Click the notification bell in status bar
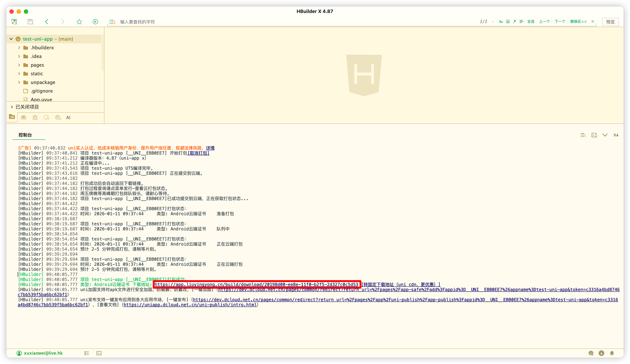Image resolution: width=630 pixels, height=364 pixels. [x=612, y=353]
